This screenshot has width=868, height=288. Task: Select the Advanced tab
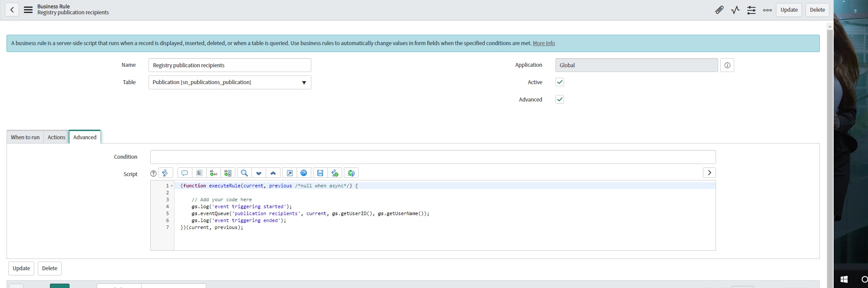(85, 137)
